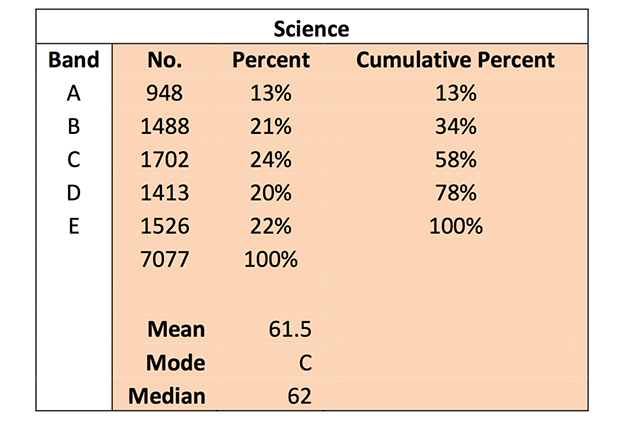This screenshot has width=635, height=423.
Task: Select the cell containing 1702
Action: 163,160
